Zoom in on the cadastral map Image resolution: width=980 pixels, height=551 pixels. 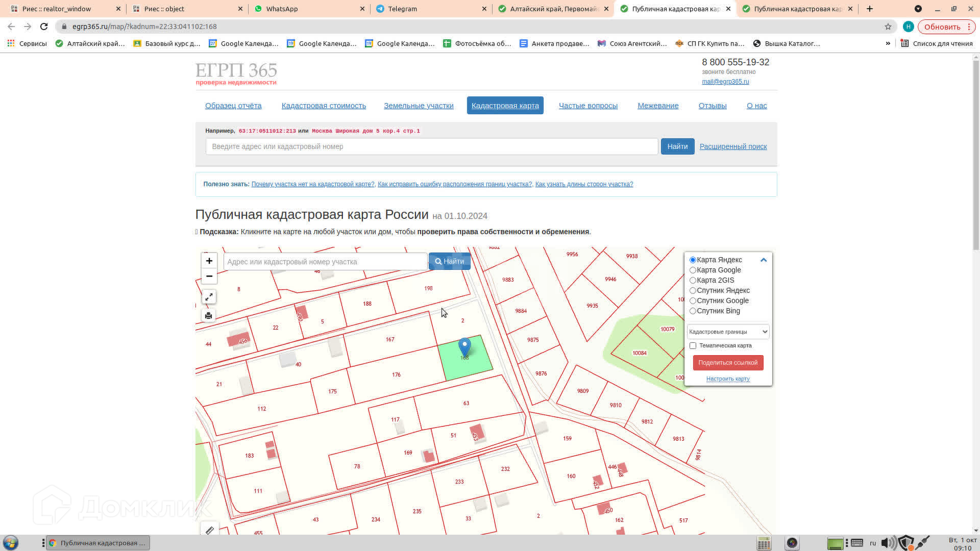[209, 261]
